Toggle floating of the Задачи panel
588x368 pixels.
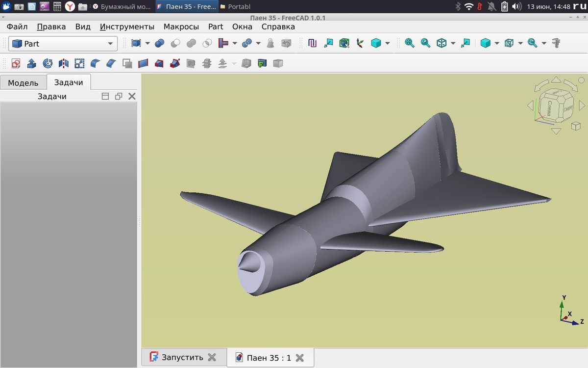118,97
